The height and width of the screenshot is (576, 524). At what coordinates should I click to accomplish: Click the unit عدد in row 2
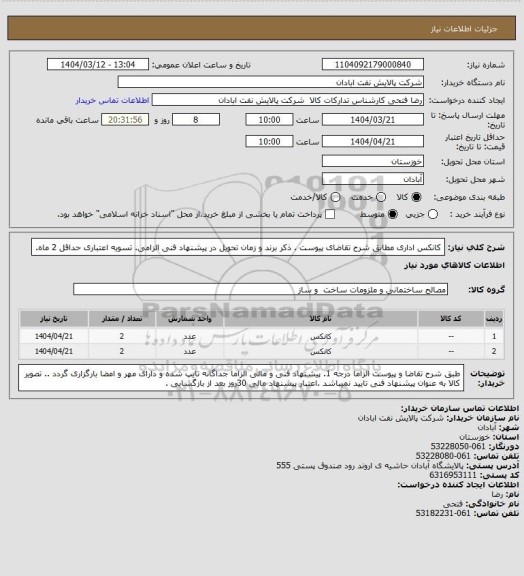pyautogui.click(x=190, y=351)
